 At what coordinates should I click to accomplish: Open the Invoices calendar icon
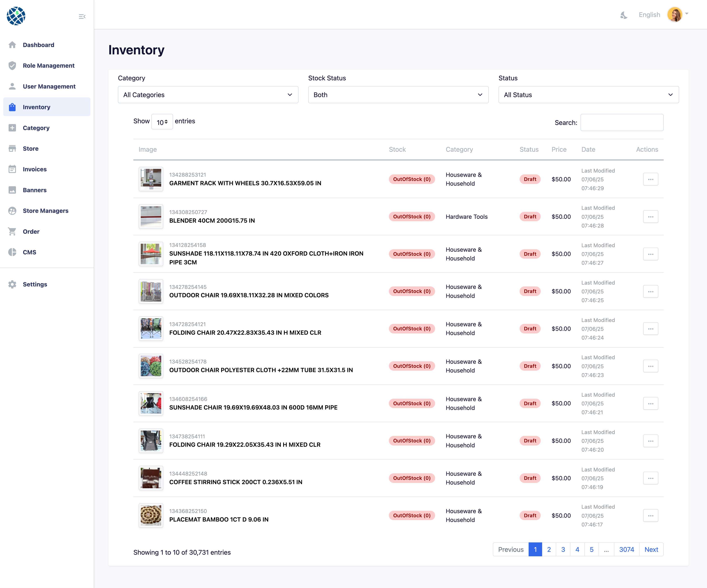12,169
